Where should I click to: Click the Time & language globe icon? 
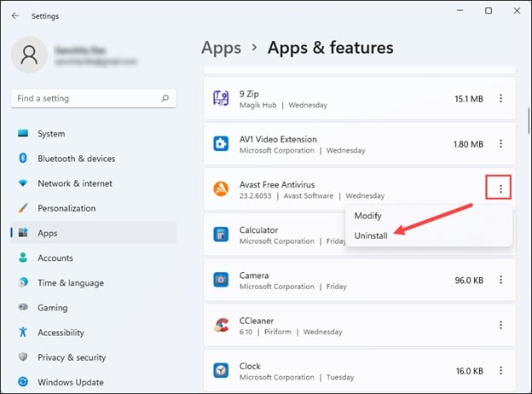coord(23,282)
